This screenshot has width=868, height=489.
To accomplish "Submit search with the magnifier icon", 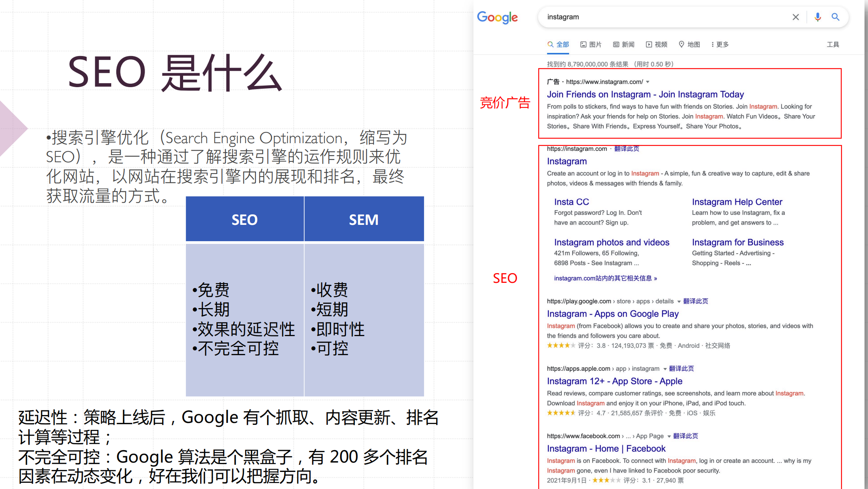I will point(835,17).
